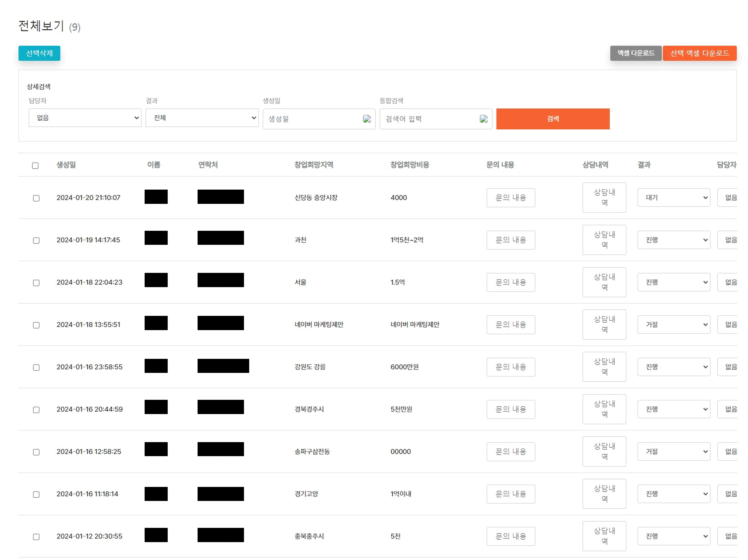This screenshot has height=560, width=748.
Task: Click 문의 내용 button for 서울 row
Action: 511,282
